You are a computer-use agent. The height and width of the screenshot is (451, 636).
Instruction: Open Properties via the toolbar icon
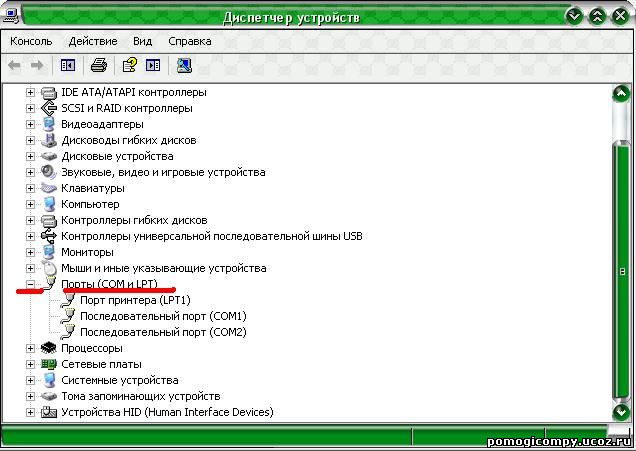pyautogui.click(x=130, y=65)
